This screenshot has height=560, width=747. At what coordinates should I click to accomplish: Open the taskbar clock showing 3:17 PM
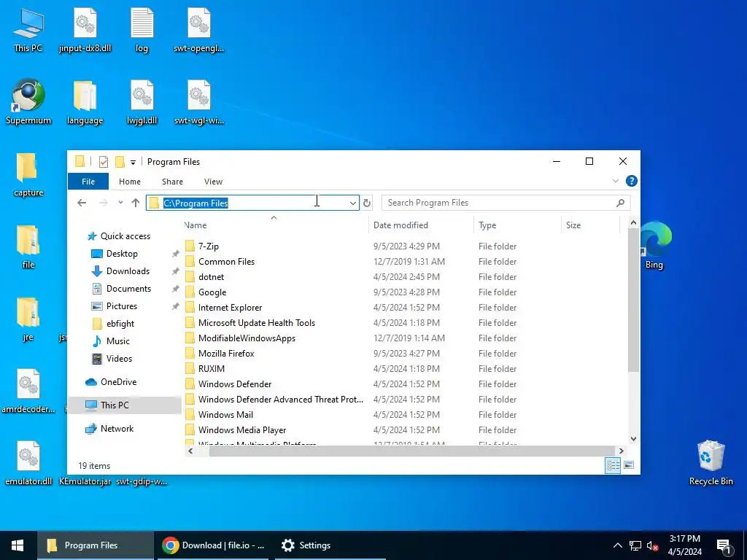684,545
